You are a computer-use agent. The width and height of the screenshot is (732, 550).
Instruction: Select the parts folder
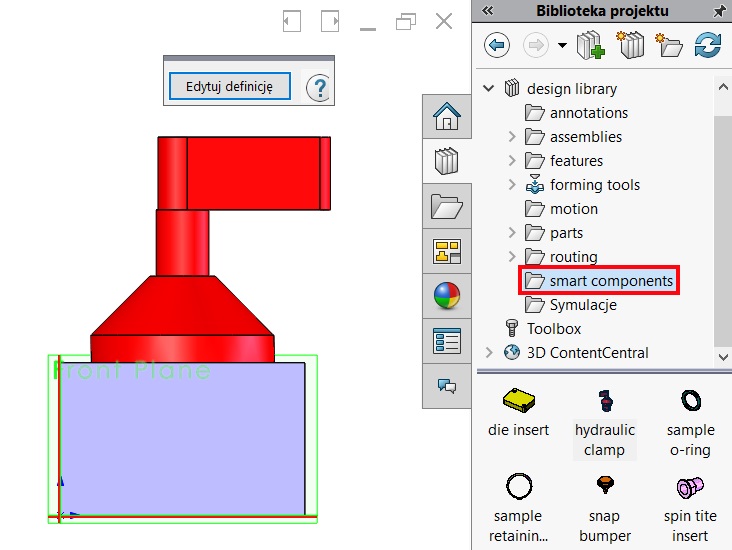tap(566, 233)
